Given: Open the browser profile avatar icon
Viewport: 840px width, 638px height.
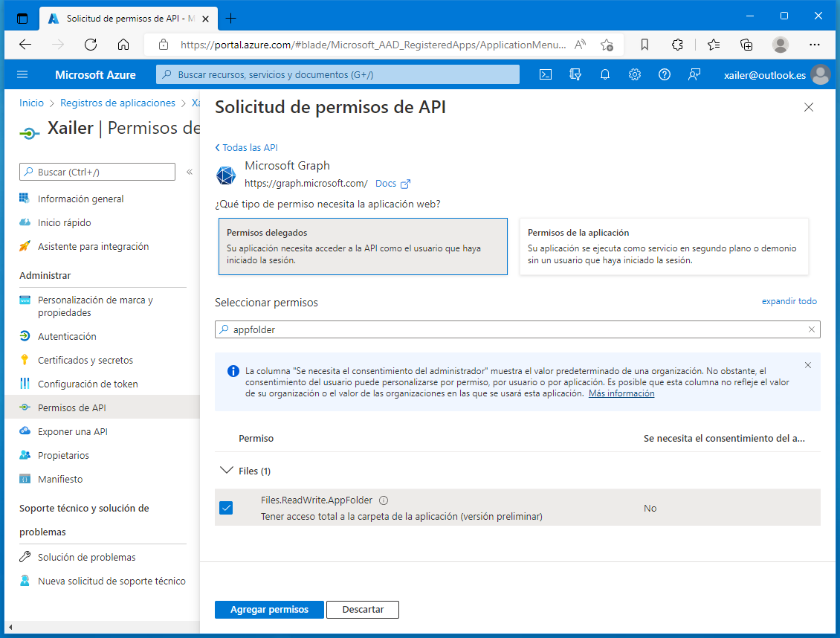Looking at the screenshot, I should (781, 45).
